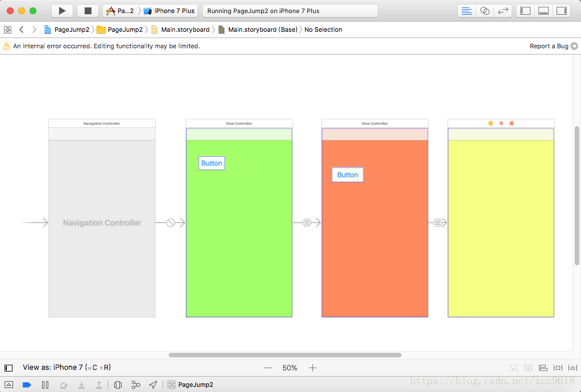Open View as: iPhone 7 device bar
Screen dimensions: 581x392
[x=66, y=368]
